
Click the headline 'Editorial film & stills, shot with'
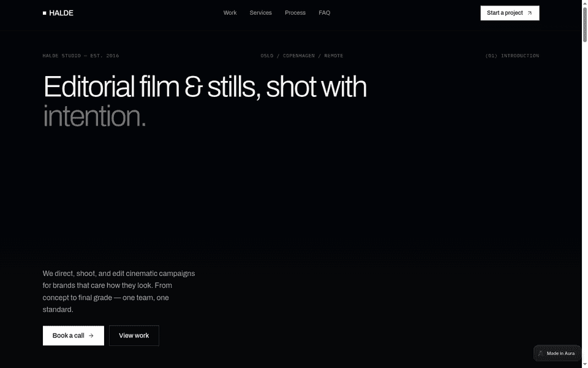(x=205, y=87)
